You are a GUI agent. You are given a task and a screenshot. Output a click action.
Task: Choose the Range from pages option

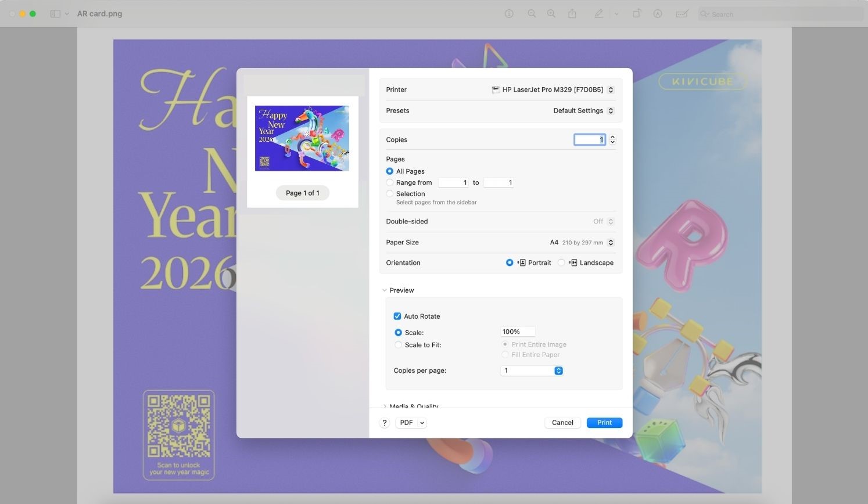click(x=390, y=183)
